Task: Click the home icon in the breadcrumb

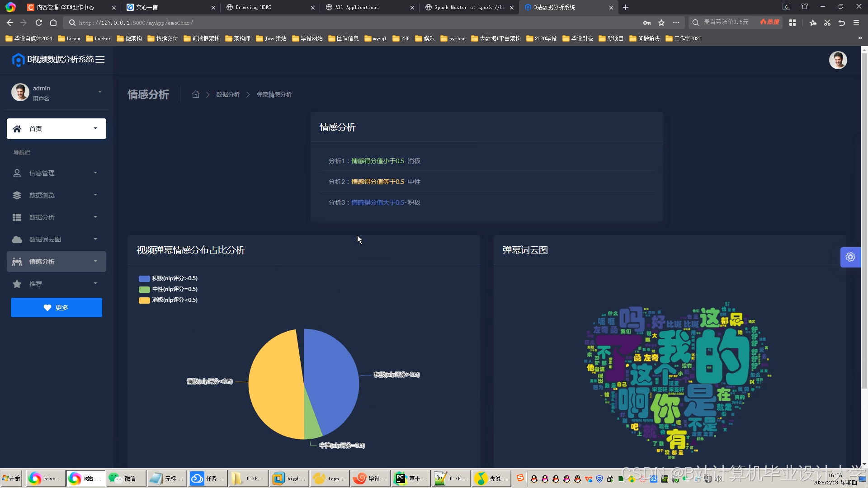Action: 196,94
